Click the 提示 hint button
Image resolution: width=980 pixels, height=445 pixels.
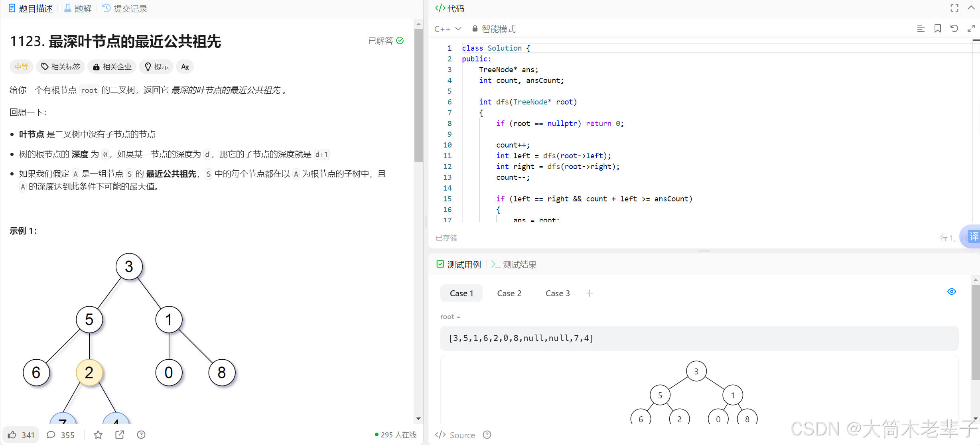coord(157,67)
